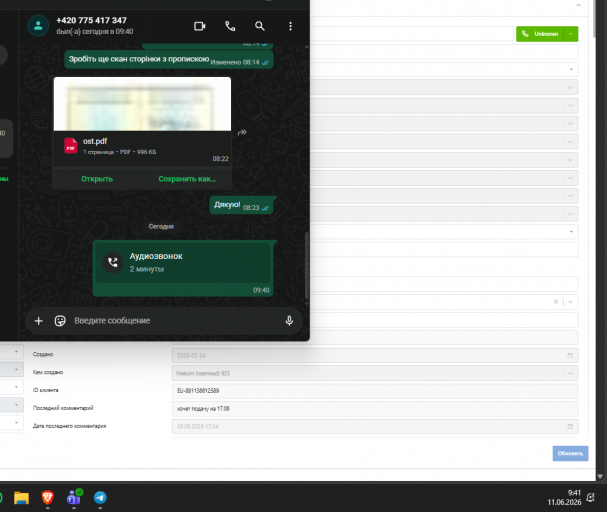Click the red PDF file icon

70,146
